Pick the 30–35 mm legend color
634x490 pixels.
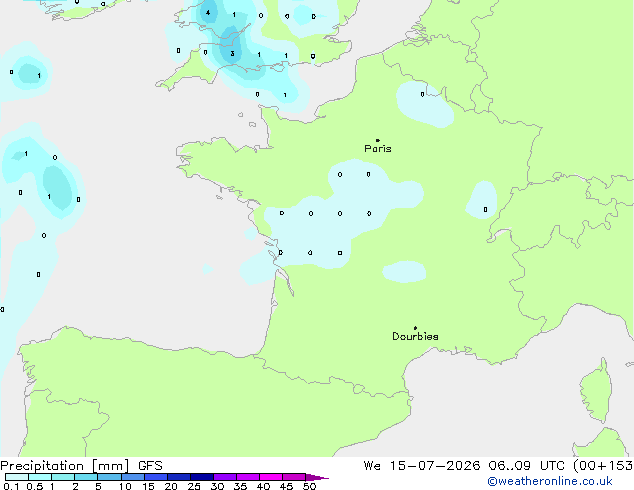225,477
